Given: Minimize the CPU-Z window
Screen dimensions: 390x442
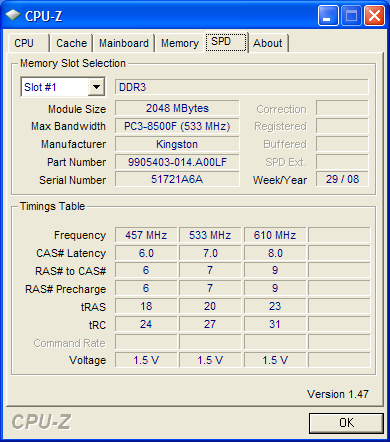Looking at the screenshot, I should click(x=328, y=16).
